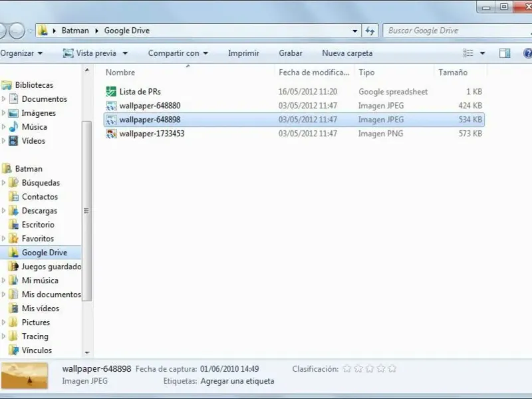This screenshot has height=399, width=532.
Task: Open the Escritorio folder icon
Action: click(13, 224)
